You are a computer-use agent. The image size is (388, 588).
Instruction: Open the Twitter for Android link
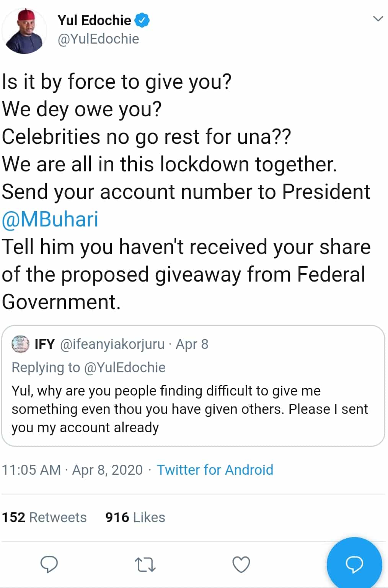[x=215, y=470]
